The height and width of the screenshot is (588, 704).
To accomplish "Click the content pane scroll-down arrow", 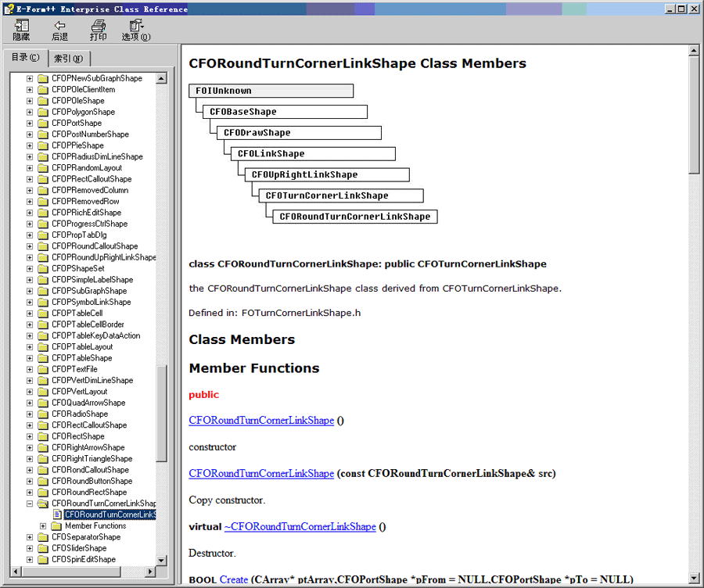I will click(694, 579).
